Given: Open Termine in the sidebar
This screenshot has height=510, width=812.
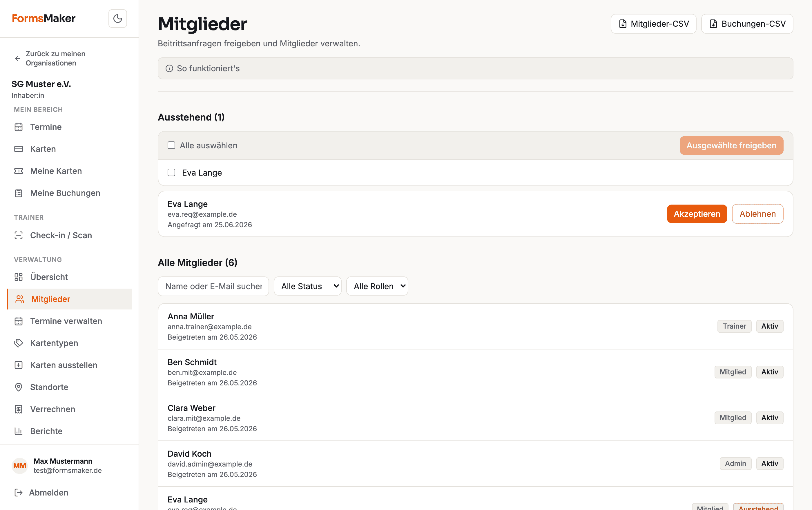Looking at the screenshot, I should (70, 127).
